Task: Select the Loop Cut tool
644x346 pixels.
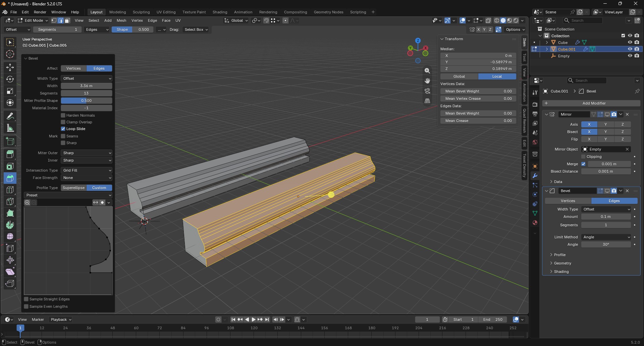Action: [x=10, y=190]
